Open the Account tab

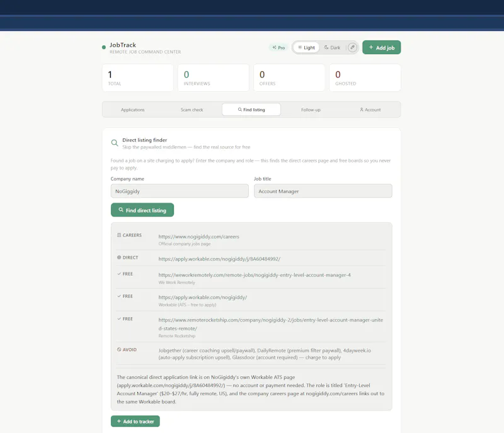pos(370,110)
